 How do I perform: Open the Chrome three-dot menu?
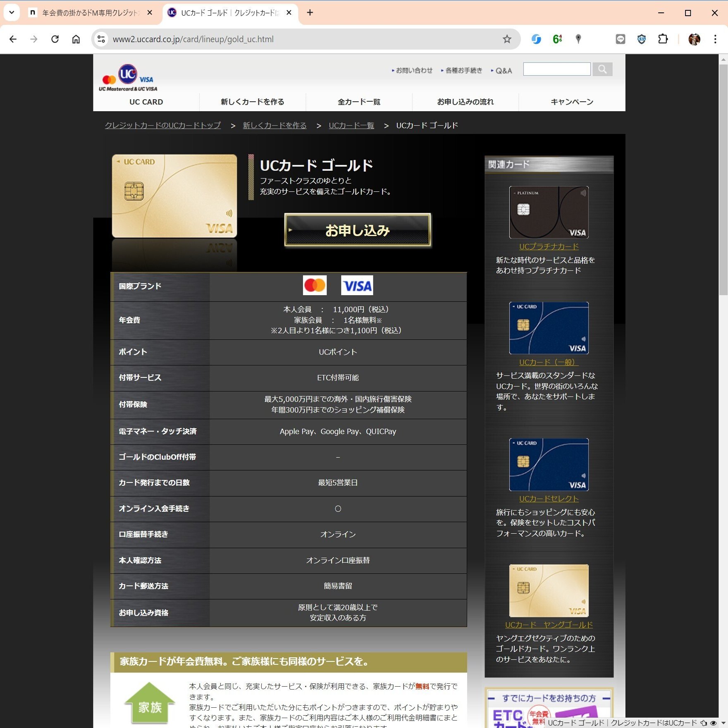coord(715,39)
